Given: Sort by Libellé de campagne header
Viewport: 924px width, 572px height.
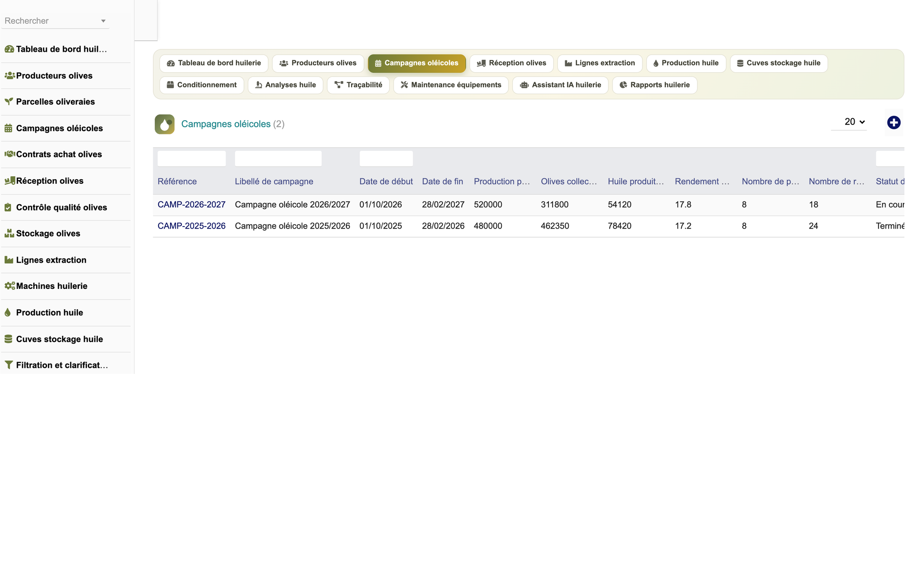Looking at the screenshot, I should click(274, 181).
